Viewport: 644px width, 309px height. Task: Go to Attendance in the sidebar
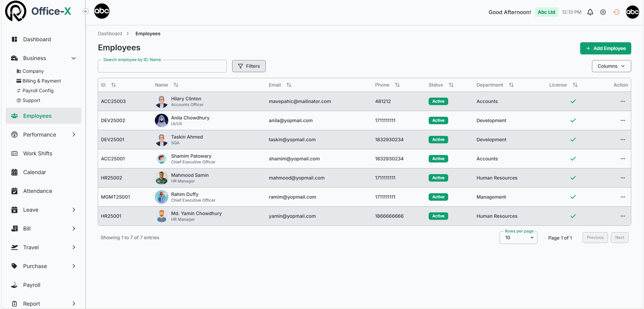coord(38,191)
